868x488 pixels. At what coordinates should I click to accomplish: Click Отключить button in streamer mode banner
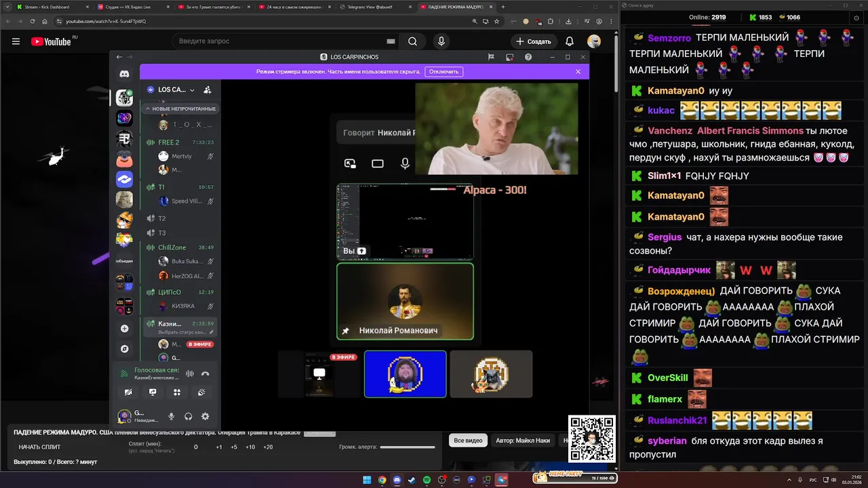(x=443, y=71)
